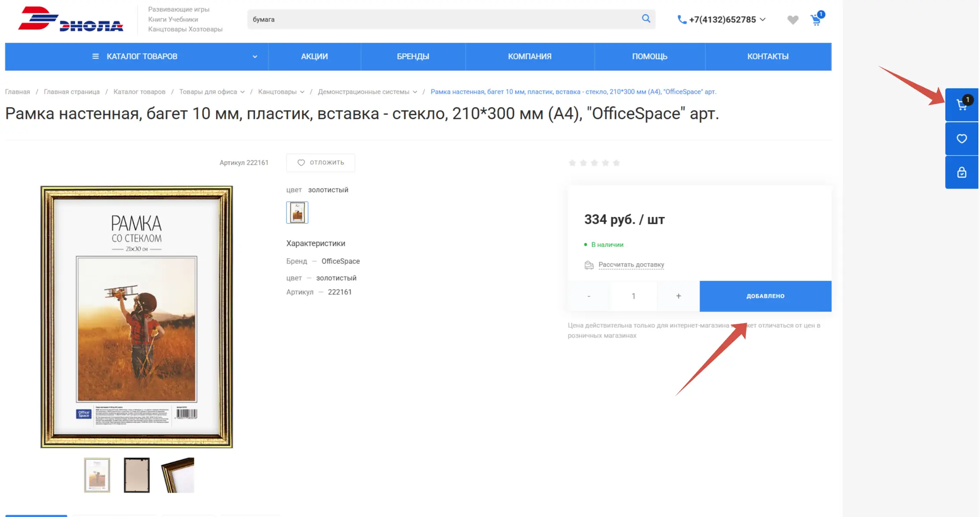
Task: Toggle the Отложить wishlist button
Action: tap(320, 163)
